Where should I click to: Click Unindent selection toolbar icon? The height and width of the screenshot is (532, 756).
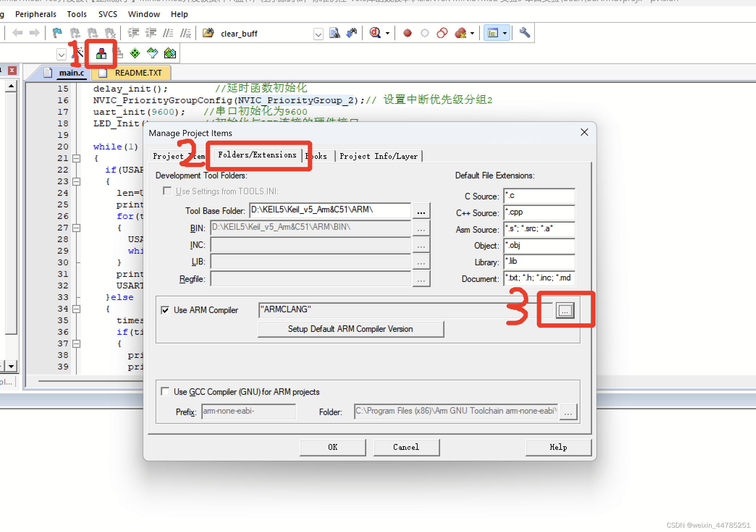tap(151, 33)
